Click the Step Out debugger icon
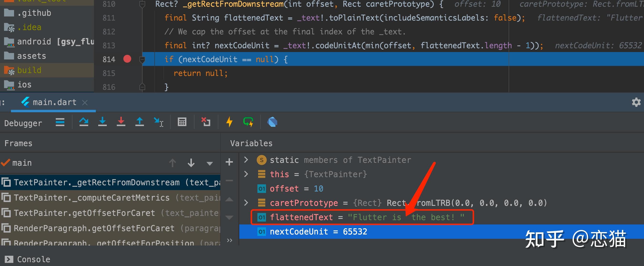Viewport: 644px width, 266px height. pyautogui.click(x=140, y=122)
